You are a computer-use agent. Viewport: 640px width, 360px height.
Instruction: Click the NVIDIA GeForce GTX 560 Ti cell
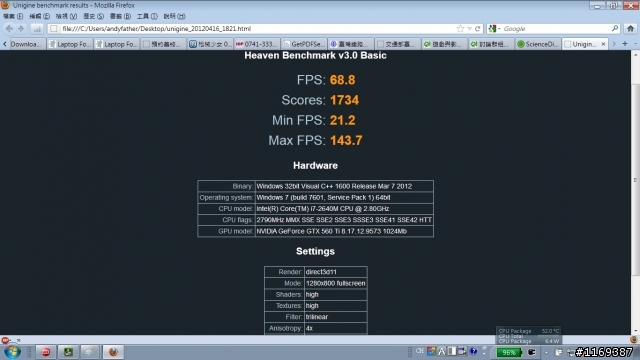[344, 231]
